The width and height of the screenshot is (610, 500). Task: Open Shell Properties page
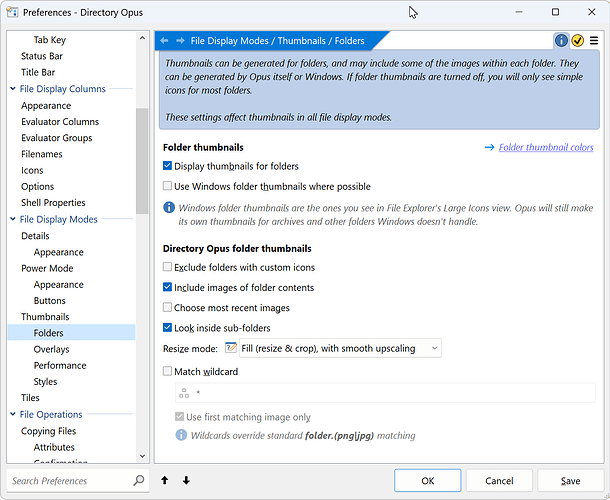pyautogui.click(x=53, y=203)
